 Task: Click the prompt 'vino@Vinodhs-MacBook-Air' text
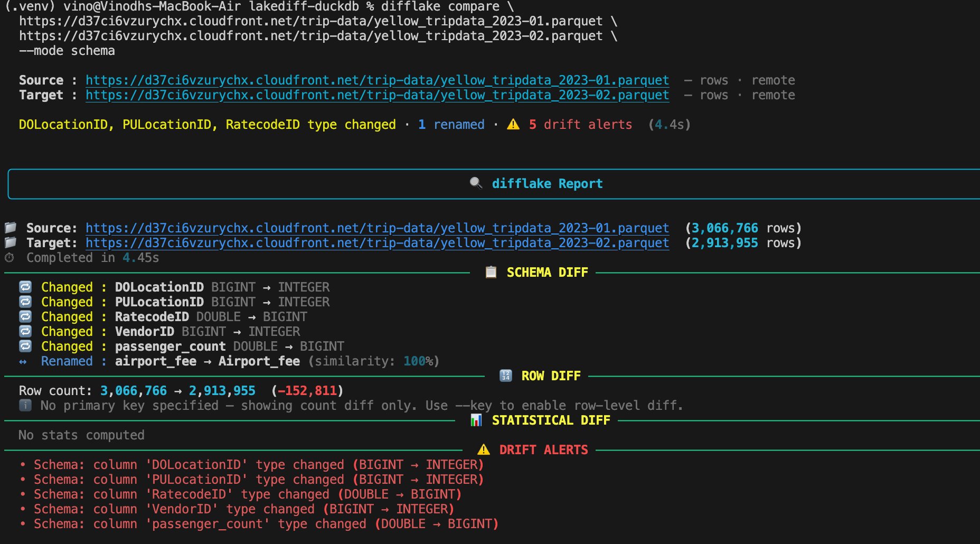coord(152,7)
